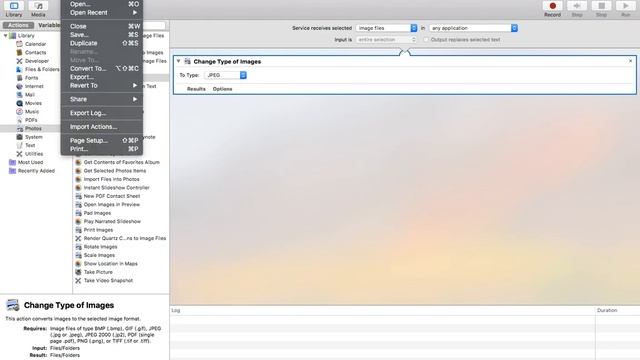Select Instant Slideshow Controller action
Viewport: 640px width, 360px height.
click(x=116, y=188)
